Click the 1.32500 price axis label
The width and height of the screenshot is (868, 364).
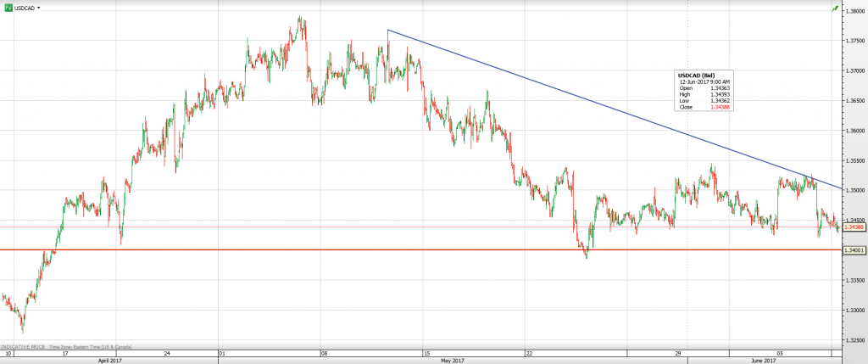[853, 339]
